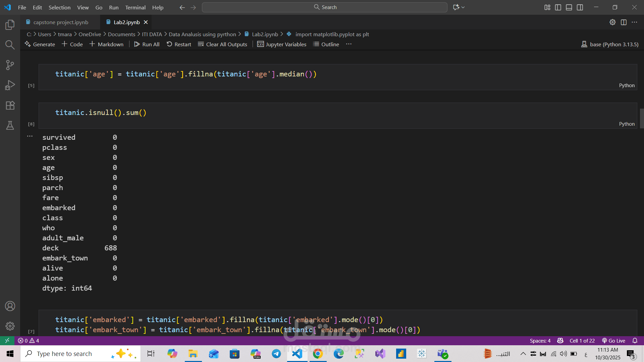Expand the cell output ellipsis menu
The image size is (644, 362).
pyautogui.click(x=30, y=136)
